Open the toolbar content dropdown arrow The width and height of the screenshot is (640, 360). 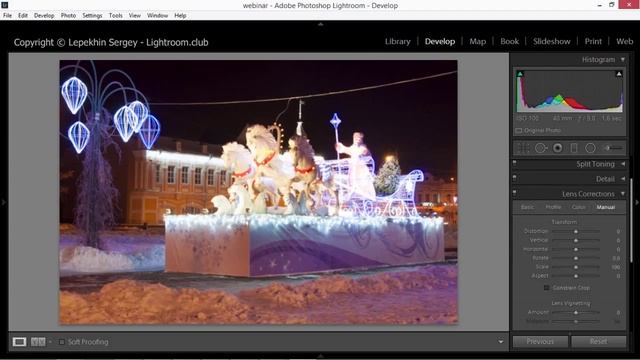click(501, 342)
